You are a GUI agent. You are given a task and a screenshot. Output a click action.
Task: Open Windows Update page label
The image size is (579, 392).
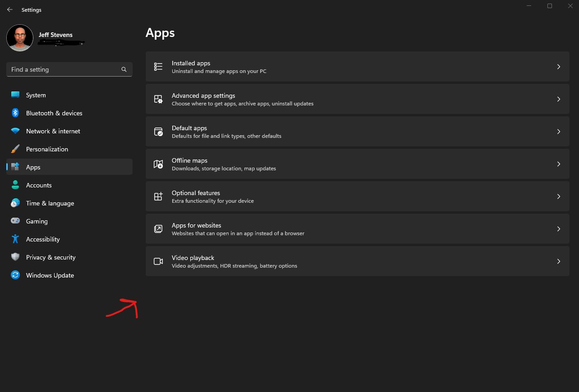[x=50, y=275]
